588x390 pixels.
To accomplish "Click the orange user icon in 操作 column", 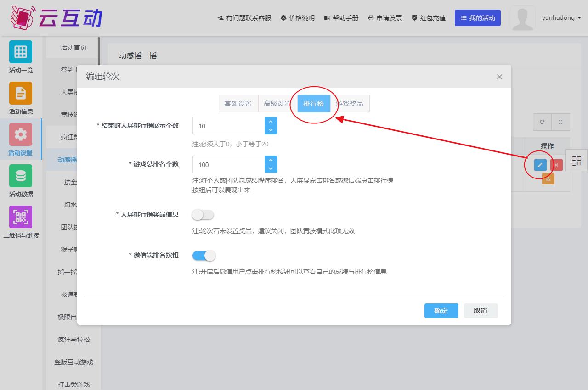I will pyautogui.click(x=548, y=178).
